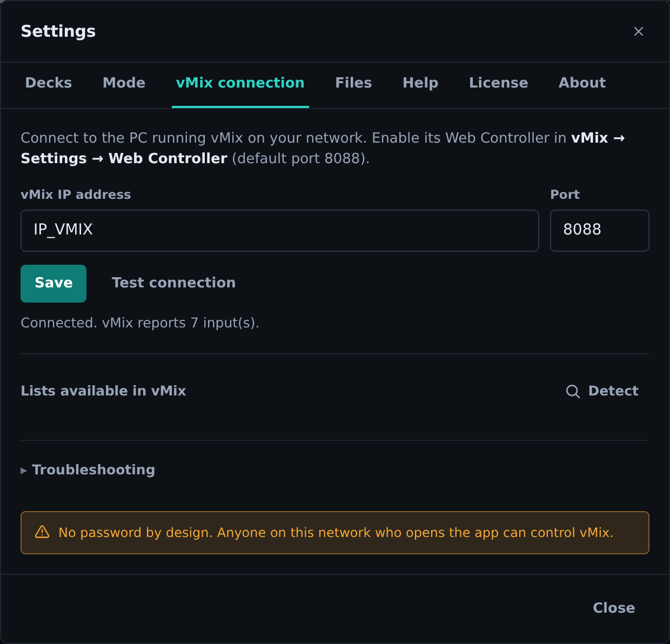
Task: Switch to the Decks tab
Action: (49, 83)
